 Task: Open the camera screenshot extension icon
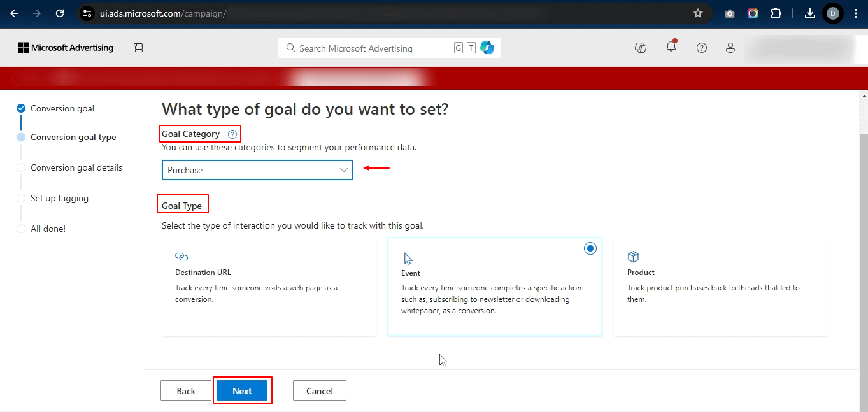click(730, 13)
